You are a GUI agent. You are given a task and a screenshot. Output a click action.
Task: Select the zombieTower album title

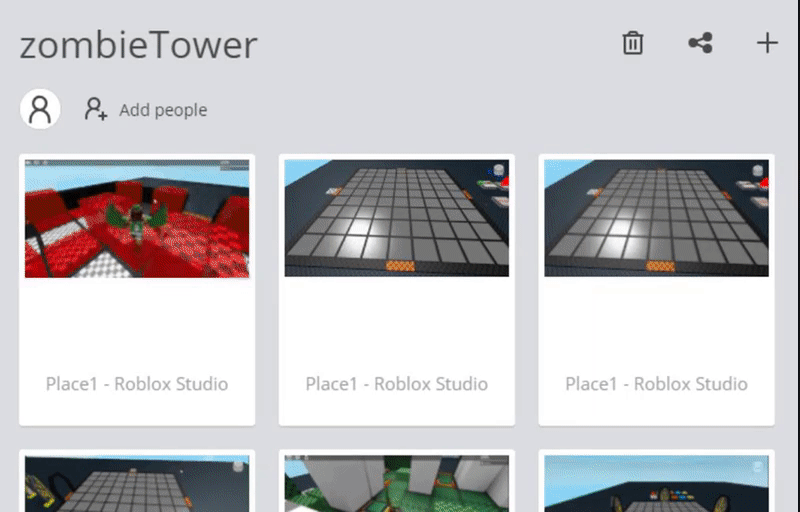click(138, 45)
